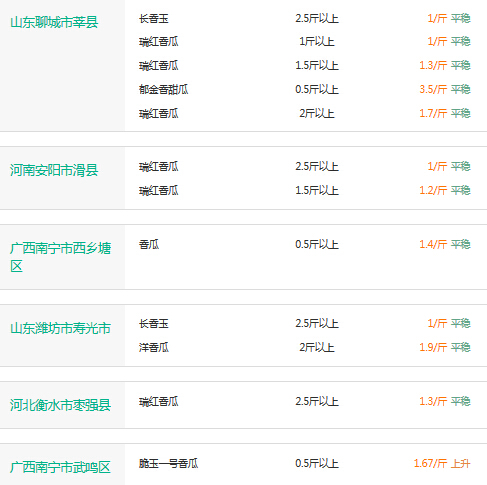Select 都金香甜瓜 product row
Viewport: 487px width, 485px height.
coord(305,89)
